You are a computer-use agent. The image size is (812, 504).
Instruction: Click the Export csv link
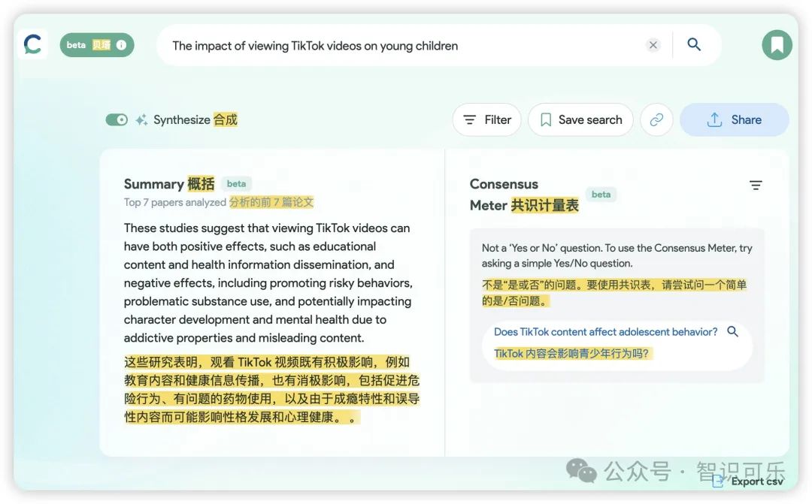coord(756,481)
